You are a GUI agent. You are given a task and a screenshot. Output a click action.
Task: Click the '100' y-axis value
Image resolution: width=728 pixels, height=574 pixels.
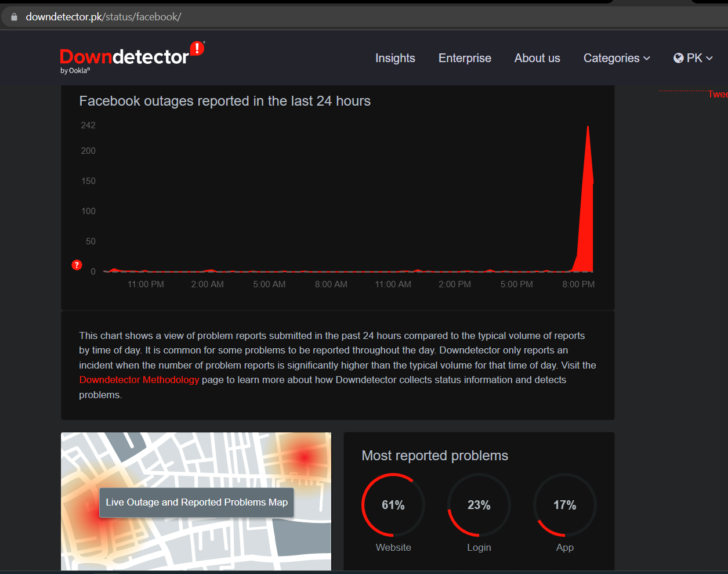click(x=88, y=211)
